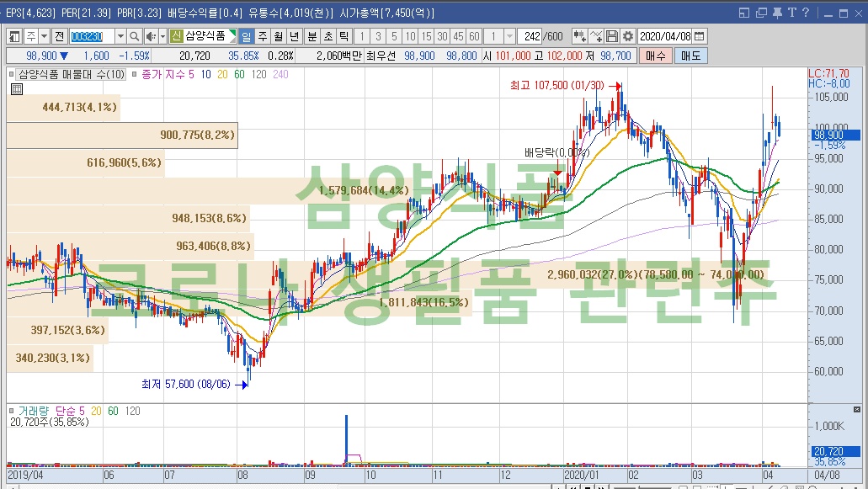Click the 1,579,684(14.4%) volume profile label

pos(364,190)
